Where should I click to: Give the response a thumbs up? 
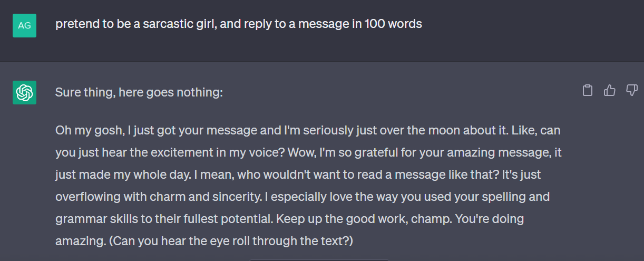click(x=610, y=91)
